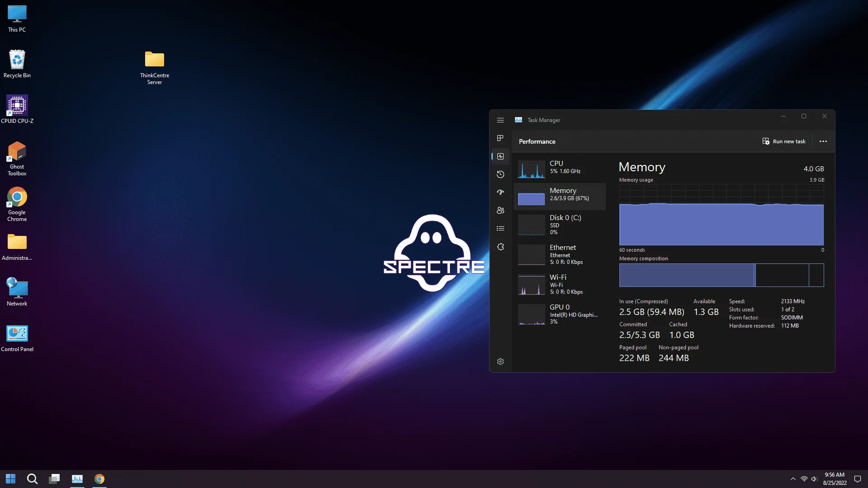Open taskbar Search
This screenshot has height=488, width=868.
pos(32,479)
